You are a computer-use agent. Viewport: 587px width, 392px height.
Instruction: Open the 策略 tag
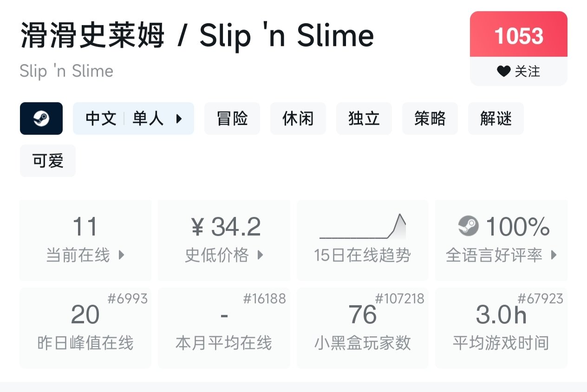point(430,118)
